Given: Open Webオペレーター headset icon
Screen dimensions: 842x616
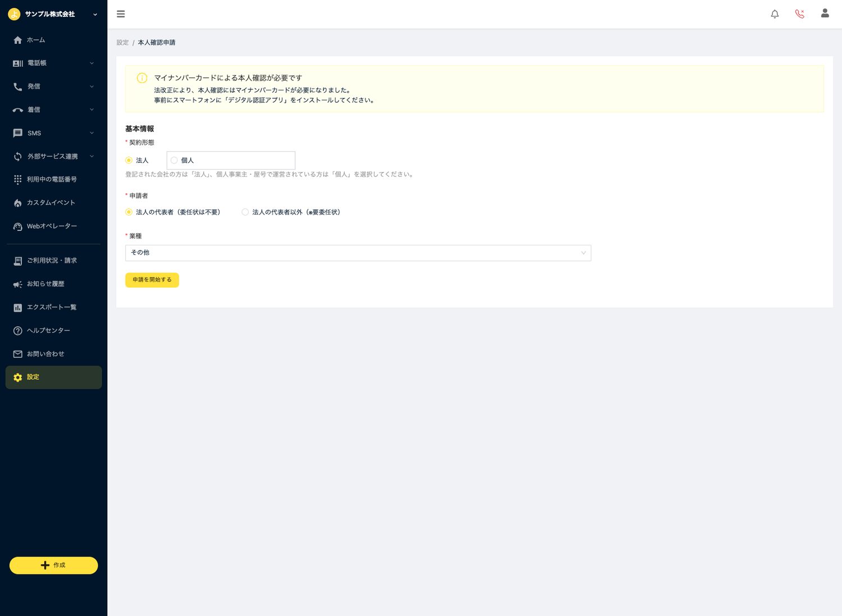Looking at the screenshot, I should pos(18,226).
